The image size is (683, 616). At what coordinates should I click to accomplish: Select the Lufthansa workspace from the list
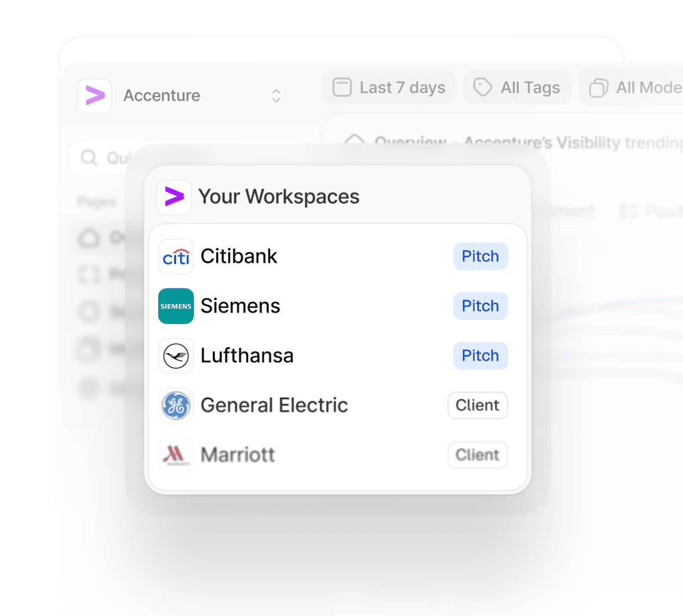point(247,355)
